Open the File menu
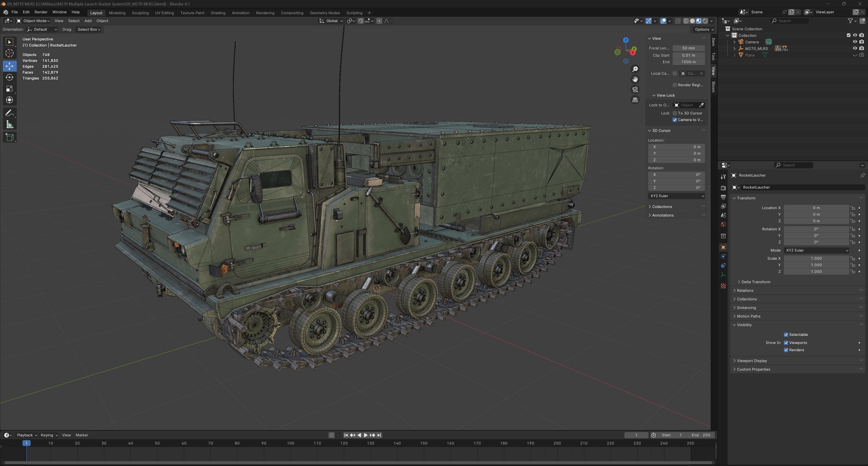 pos(14,12)
